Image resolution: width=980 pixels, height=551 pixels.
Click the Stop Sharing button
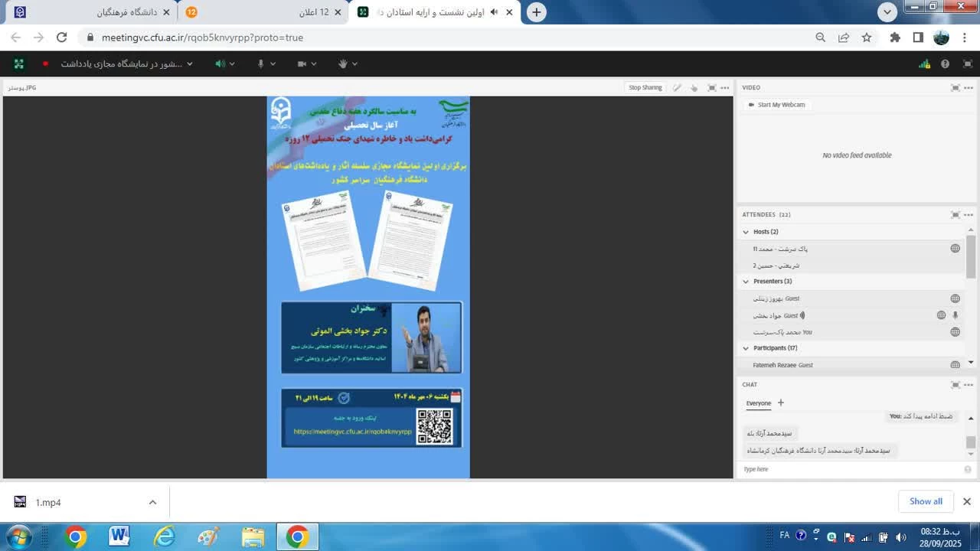[645, 88]
